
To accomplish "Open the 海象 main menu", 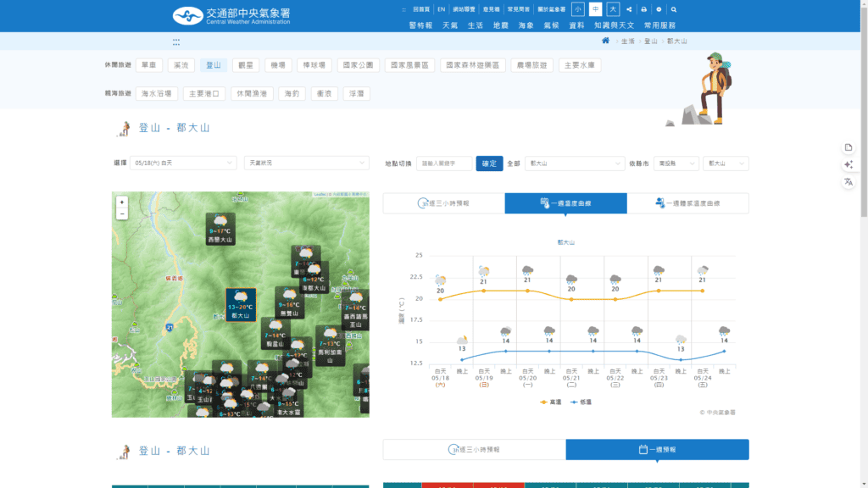I will 526,25.
